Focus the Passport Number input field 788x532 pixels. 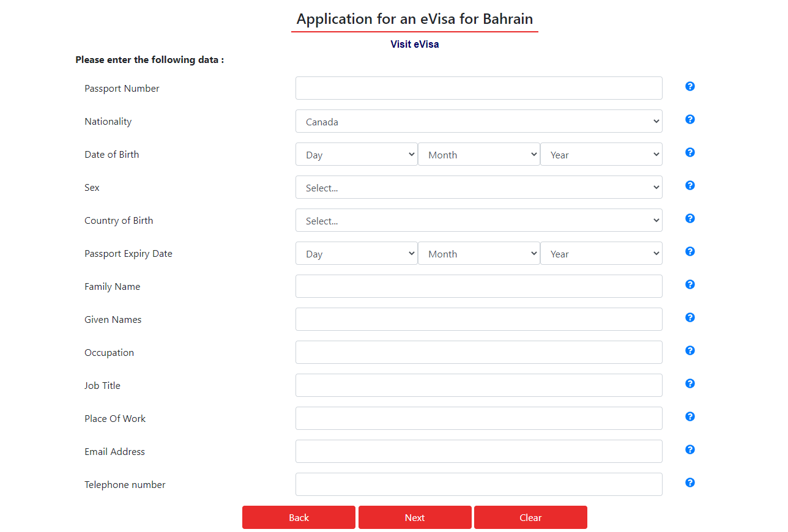pyautogui.click(x=479, y=88)
